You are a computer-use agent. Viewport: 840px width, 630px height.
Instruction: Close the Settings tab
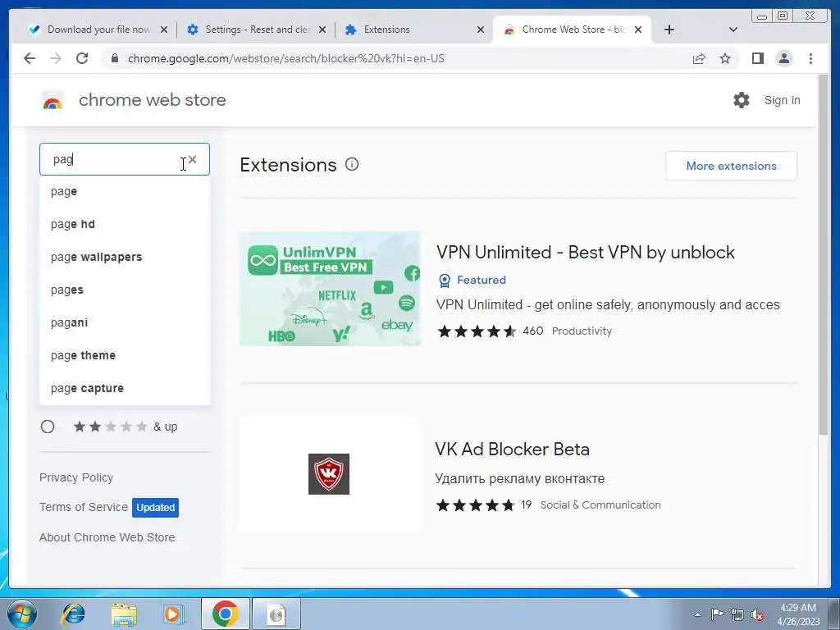click(322, 30)
